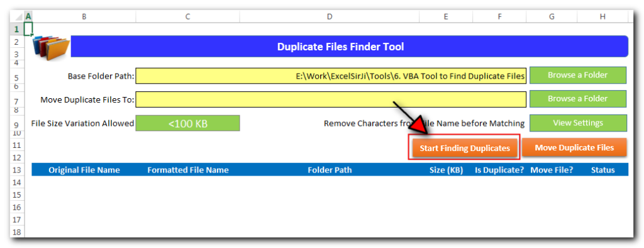
Task: Select the Base Folder Path input field
Action: pyautogui.click(x=331, y=76)
